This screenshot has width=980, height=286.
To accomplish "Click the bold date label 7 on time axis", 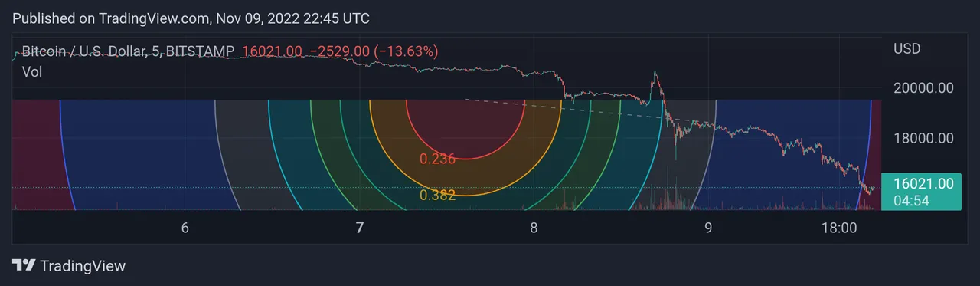I will (x=360, y=228).
